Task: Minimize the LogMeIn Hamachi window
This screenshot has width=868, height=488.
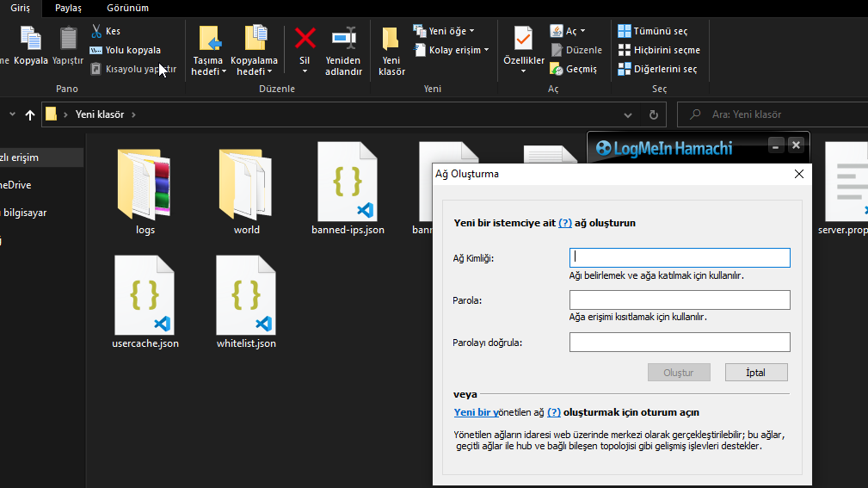Action: (776, 145)
